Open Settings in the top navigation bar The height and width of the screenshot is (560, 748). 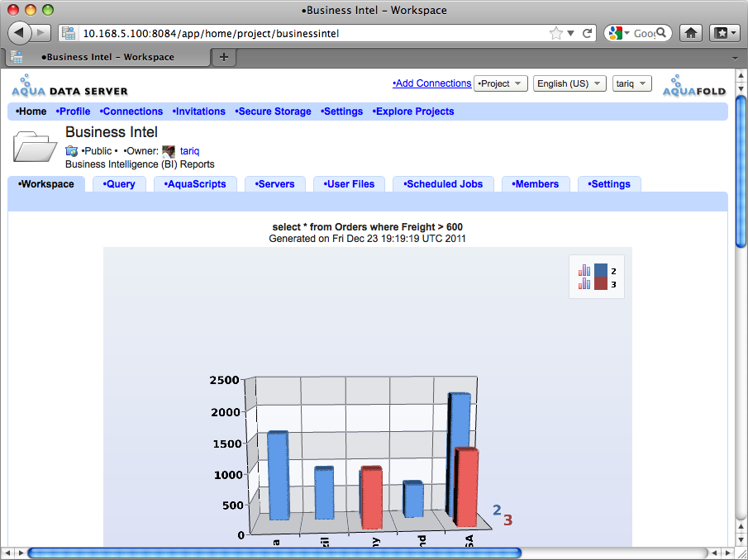341,112
